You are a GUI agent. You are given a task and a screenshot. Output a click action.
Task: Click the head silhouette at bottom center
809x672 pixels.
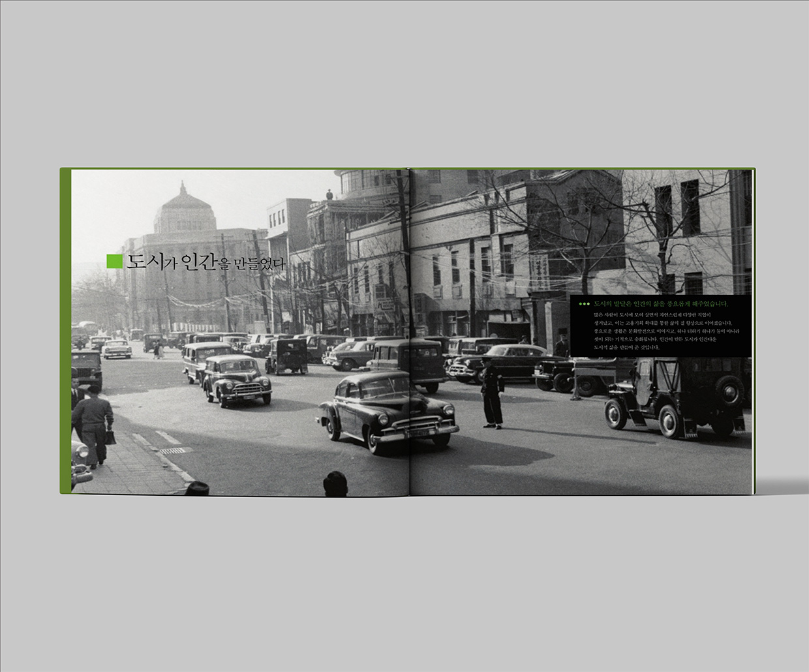click(335, 483)
